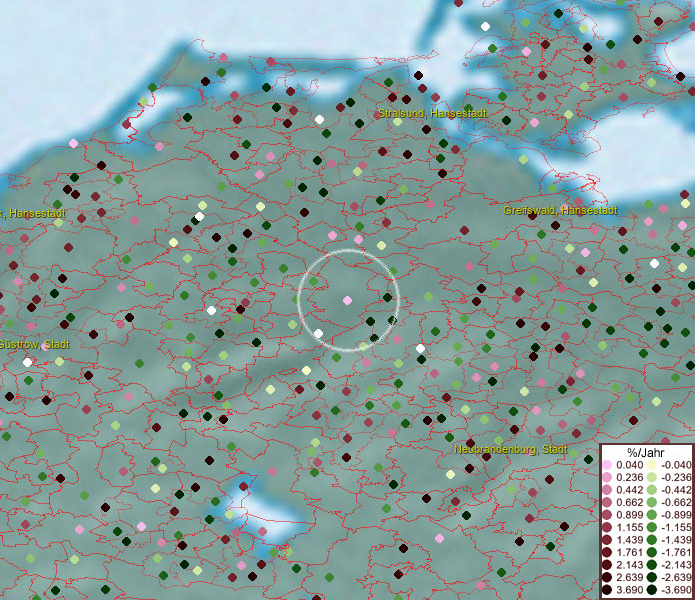Viewport: 695px width, 600px height.
Task: Select the legend value 1.761
Action: tap(629, 552)
